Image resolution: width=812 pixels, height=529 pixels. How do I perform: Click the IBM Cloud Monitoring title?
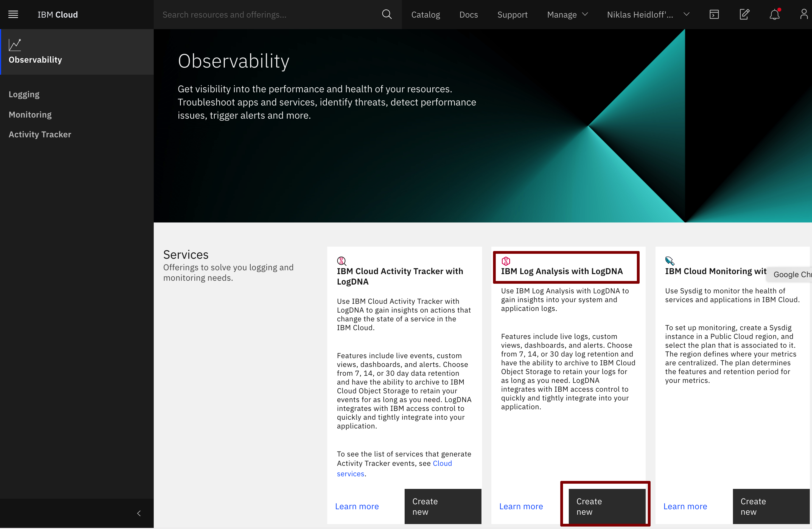click(x=716, y=271)
